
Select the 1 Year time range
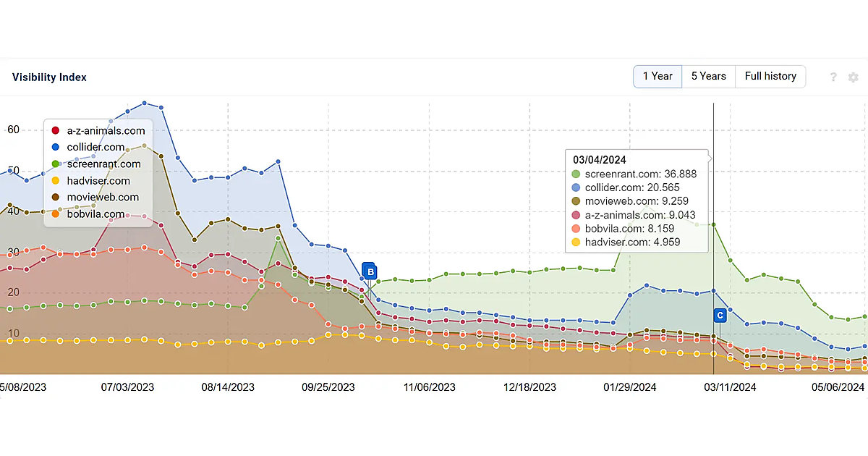[658, 76]
